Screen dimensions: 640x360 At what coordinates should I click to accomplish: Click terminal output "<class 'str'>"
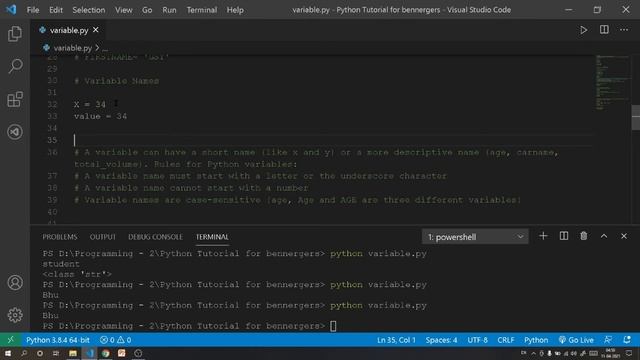[77, 274]
